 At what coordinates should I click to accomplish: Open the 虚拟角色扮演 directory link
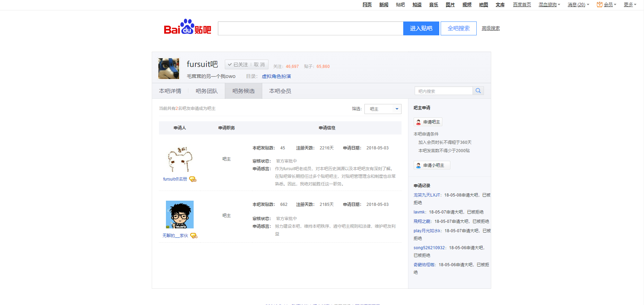276,76
